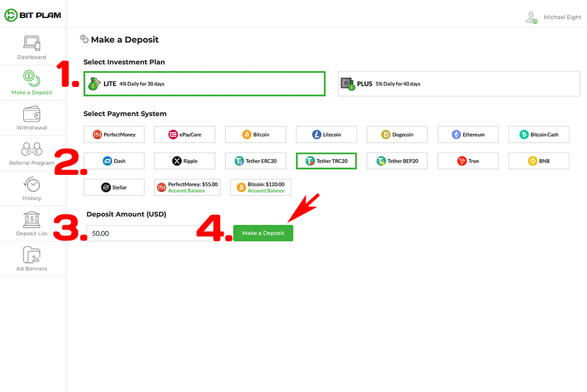The width and height of the screenshot is (587, 392).
Task: Click the Michael Eight username
Action: click(562, 17)
